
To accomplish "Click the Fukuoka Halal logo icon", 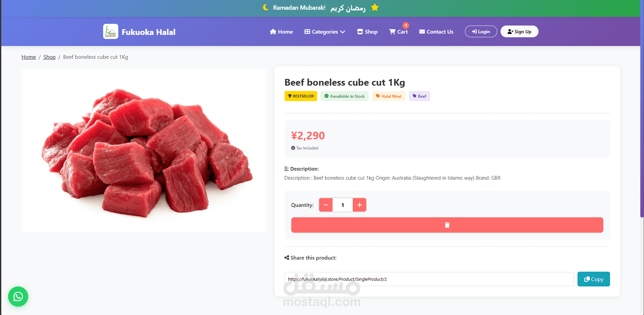I will tap(111, 32).
